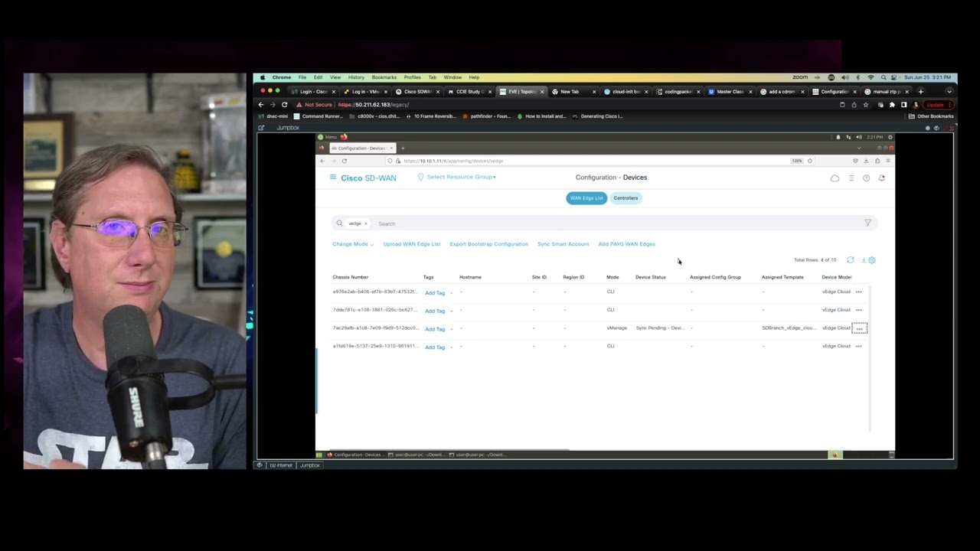Add Tag to a1fd619e chassis row

[435, 347]
